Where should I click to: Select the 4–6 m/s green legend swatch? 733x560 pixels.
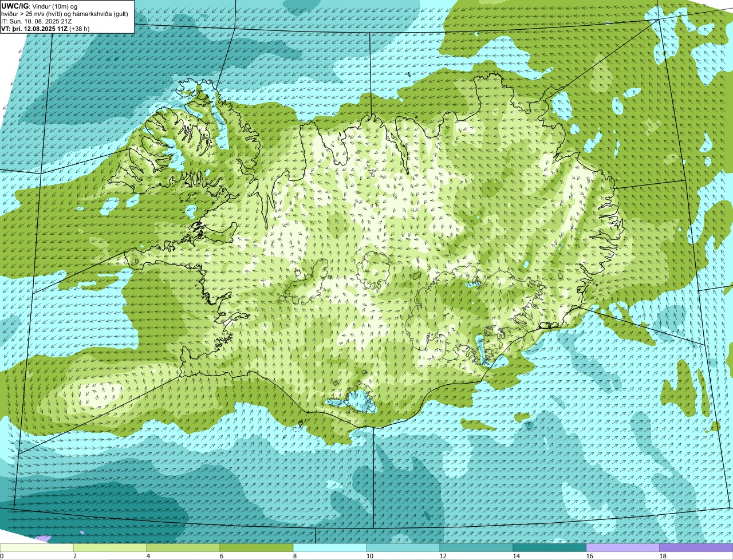coord(183,548)
